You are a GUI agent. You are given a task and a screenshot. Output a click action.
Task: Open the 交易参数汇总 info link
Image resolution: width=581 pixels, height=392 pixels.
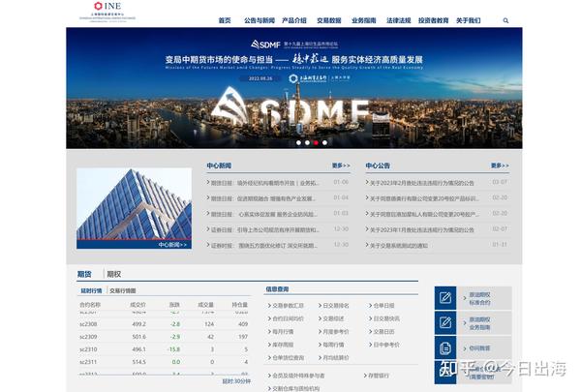(286, 306)
